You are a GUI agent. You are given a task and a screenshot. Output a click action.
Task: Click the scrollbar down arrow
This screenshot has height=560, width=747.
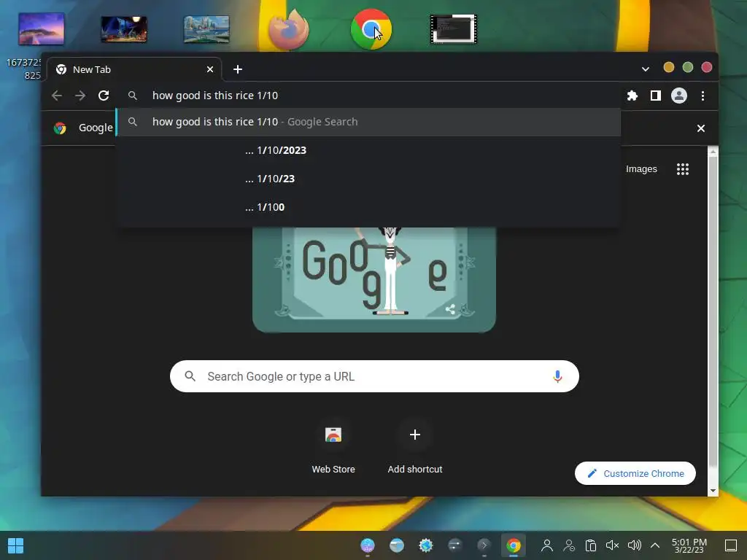[x=713, y=491]
